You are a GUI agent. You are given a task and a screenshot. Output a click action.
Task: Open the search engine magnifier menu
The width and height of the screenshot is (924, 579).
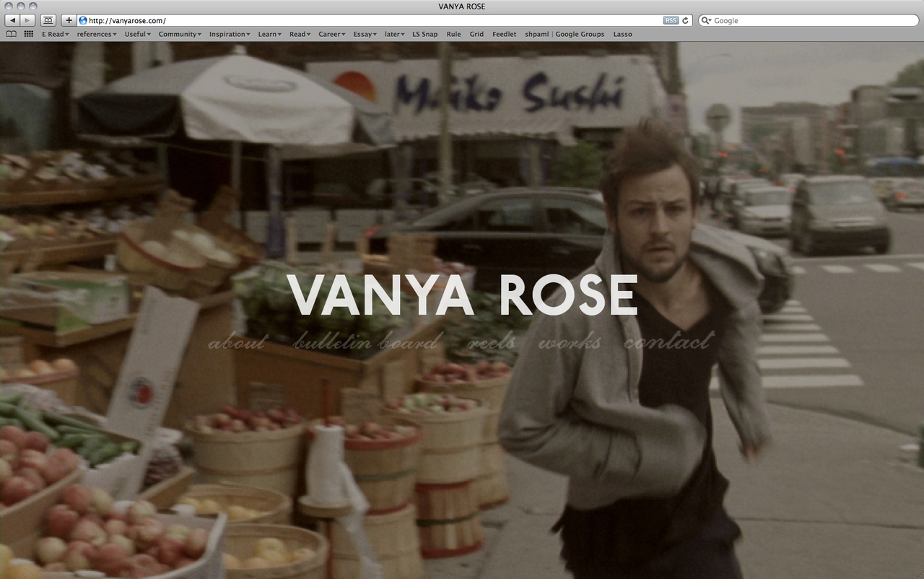[x=706, y=20]
